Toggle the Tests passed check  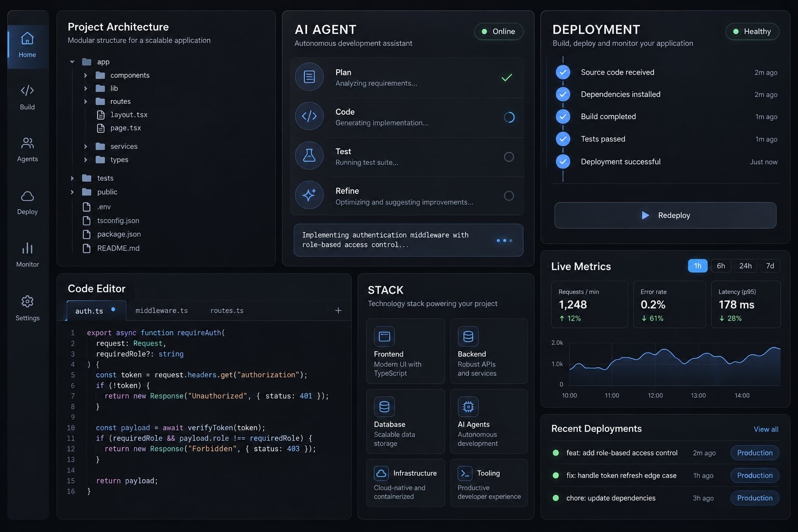point(563,139)
